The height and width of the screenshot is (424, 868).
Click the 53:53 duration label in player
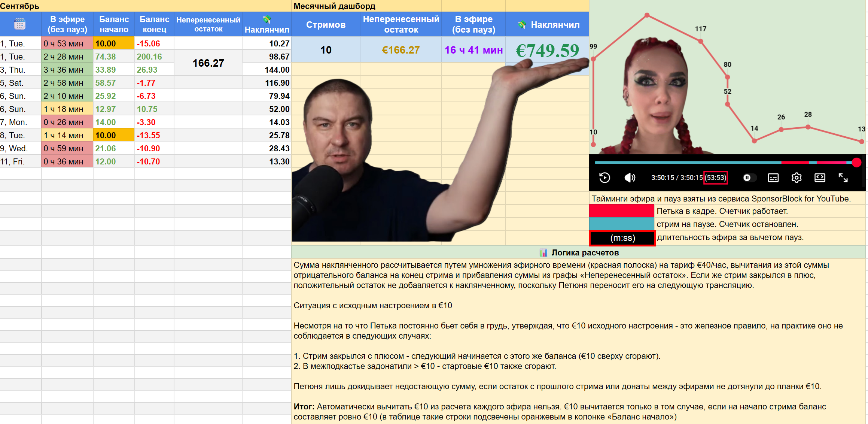(x=716, y=178)
